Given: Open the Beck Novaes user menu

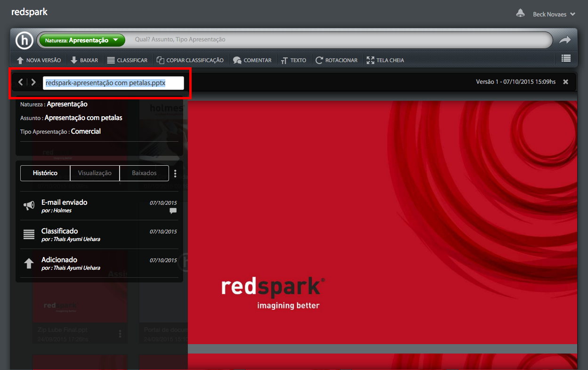Looking at the screenshot, I should 554,14.
